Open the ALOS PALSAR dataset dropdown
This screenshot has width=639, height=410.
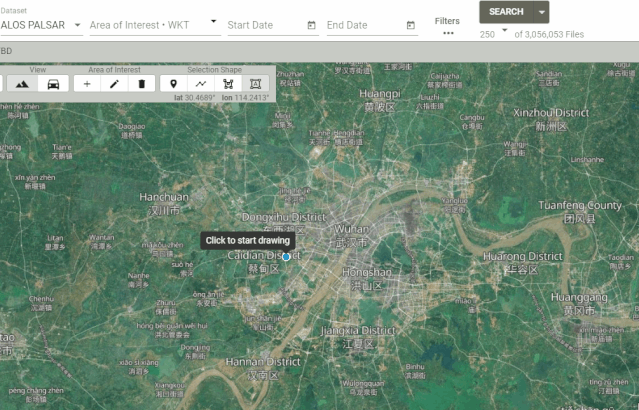(41, 25)
